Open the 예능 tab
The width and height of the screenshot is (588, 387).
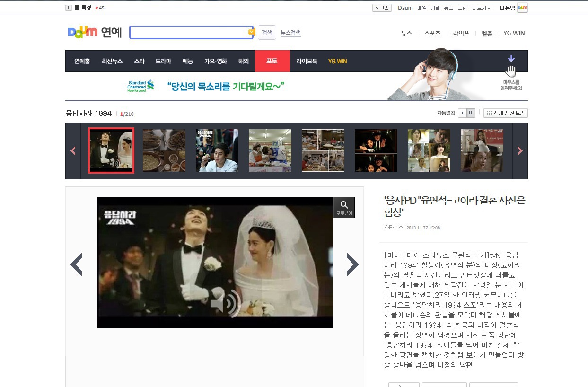point(188,61)
